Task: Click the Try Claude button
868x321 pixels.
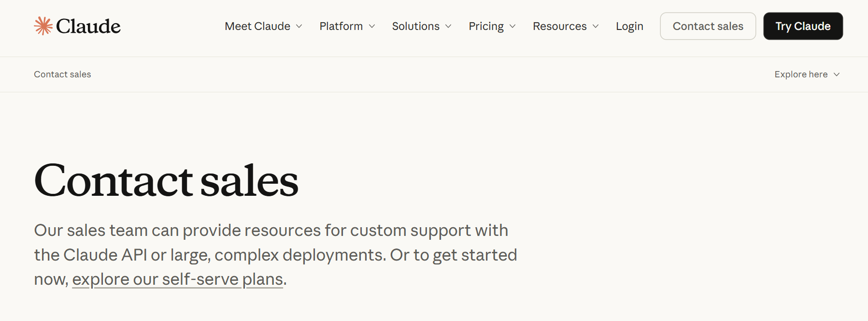Action: point(803,26)
